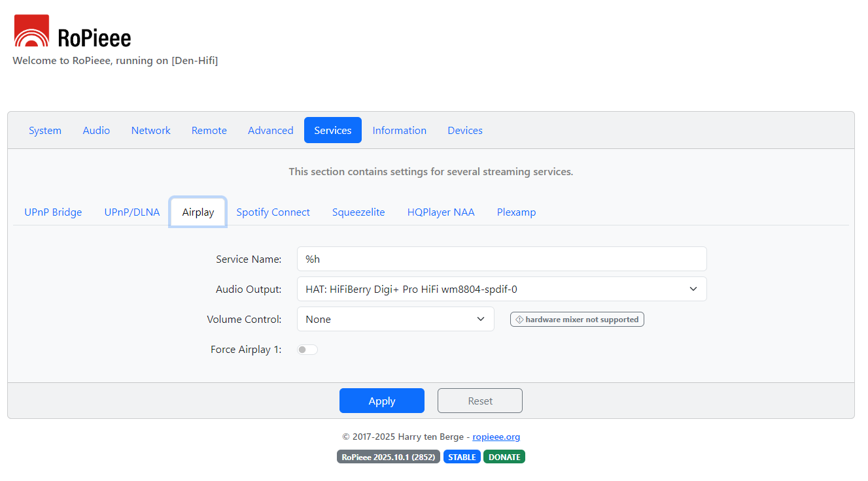
Task: Select the Spotify Connect sub-tab
Action: [273, 212]
